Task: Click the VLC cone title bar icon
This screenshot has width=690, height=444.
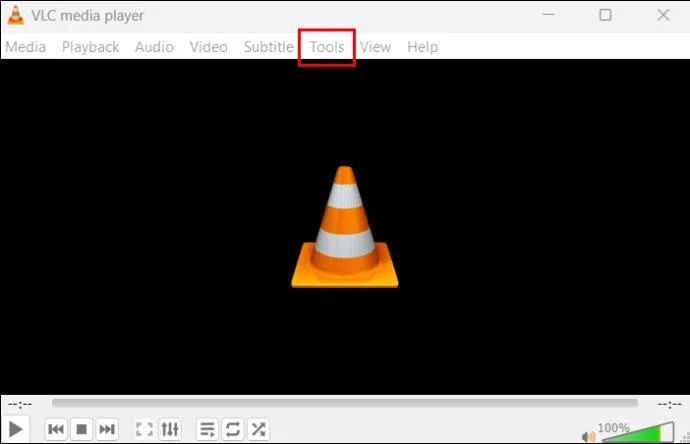Action: coord(15,15)
